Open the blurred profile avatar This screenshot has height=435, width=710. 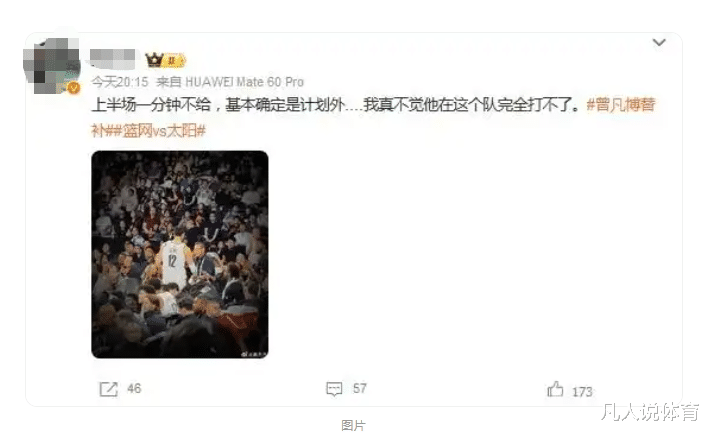[51, 66]
